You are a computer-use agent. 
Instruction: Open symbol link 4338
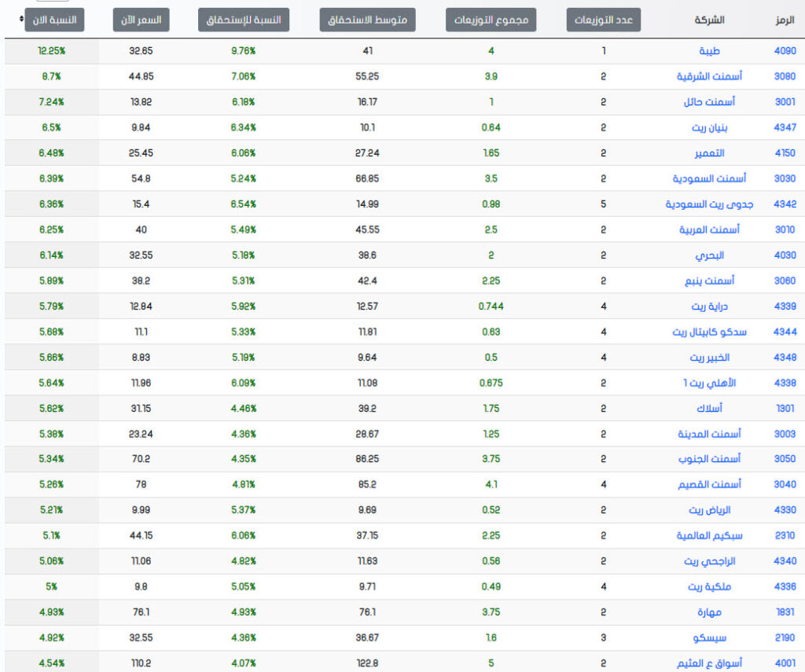click(785, 383)
